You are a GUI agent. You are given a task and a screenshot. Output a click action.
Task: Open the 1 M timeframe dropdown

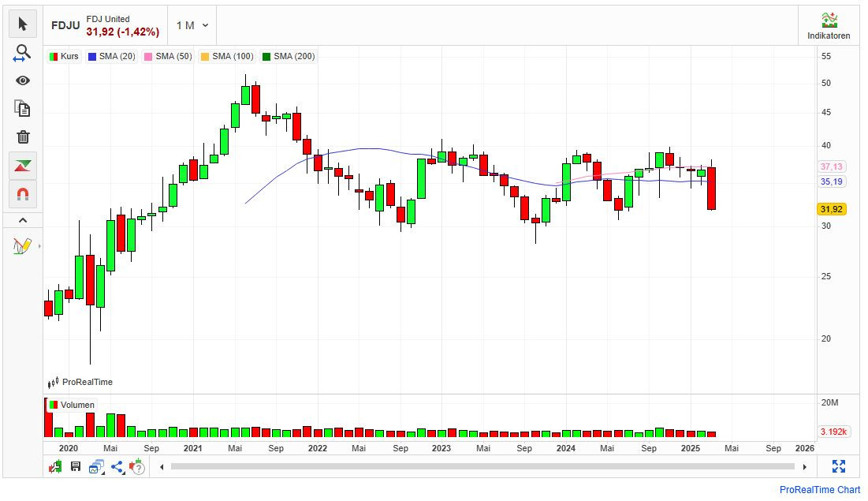[x=192, y=25]
